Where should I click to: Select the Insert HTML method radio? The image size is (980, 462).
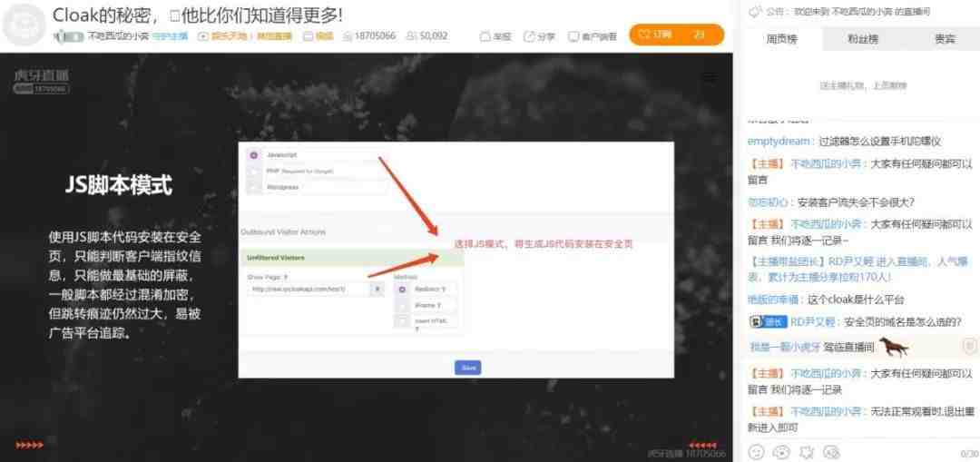[402, 321]
